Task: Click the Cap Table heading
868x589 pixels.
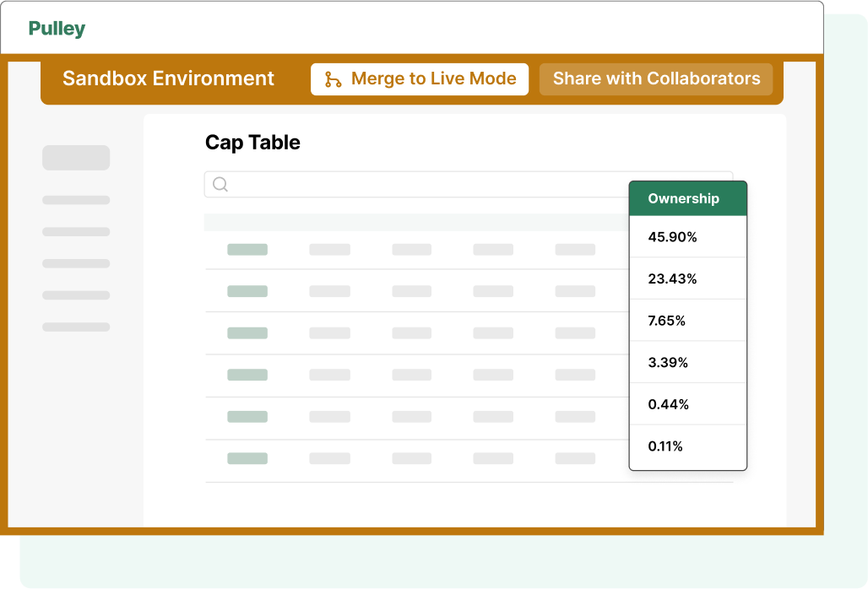Action: [x=252, y=143]
